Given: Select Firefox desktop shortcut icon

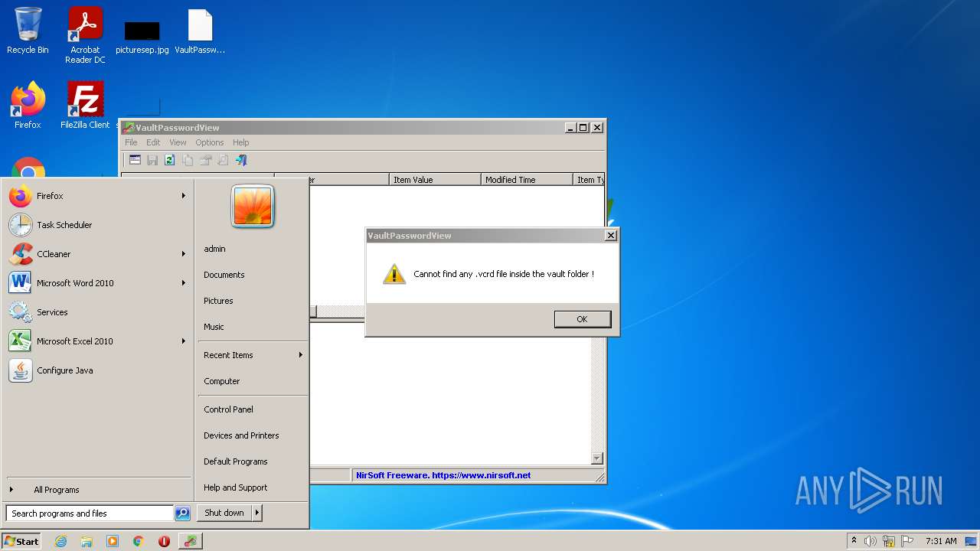Looking at the screenshot, I should pos(28,106).
